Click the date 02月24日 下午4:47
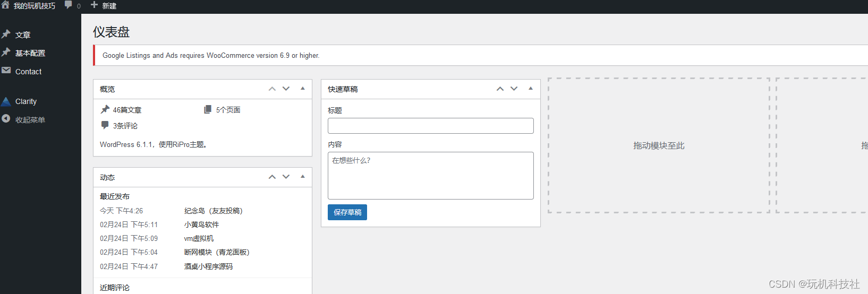Image resolution: width=868 pixels, height=294 pixels. click(129, 266)
